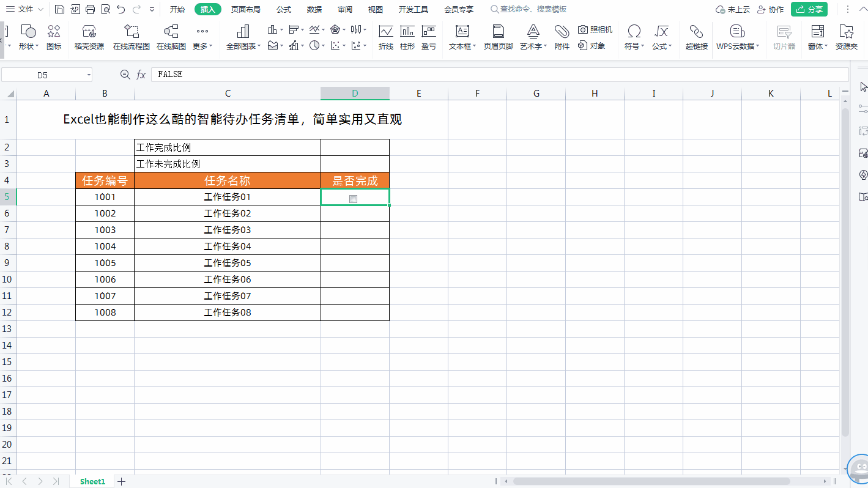Add a new sheet with plus icon
Viewport: 868px width, 488px height.
point(121,481)
